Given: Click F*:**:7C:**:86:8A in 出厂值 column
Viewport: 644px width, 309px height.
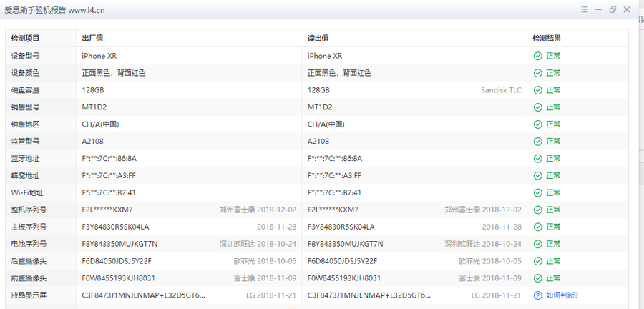Looking at the screenshot, I should (109, 158).
